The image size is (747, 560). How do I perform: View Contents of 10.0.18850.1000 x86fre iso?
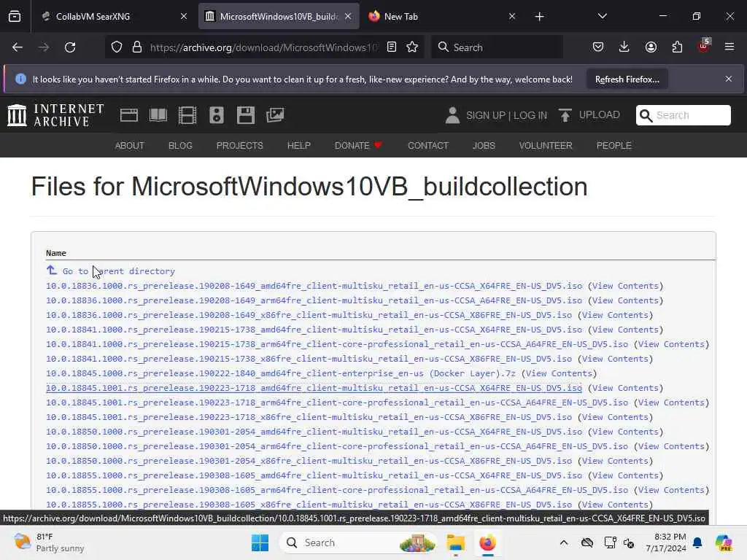click(615, 461)
